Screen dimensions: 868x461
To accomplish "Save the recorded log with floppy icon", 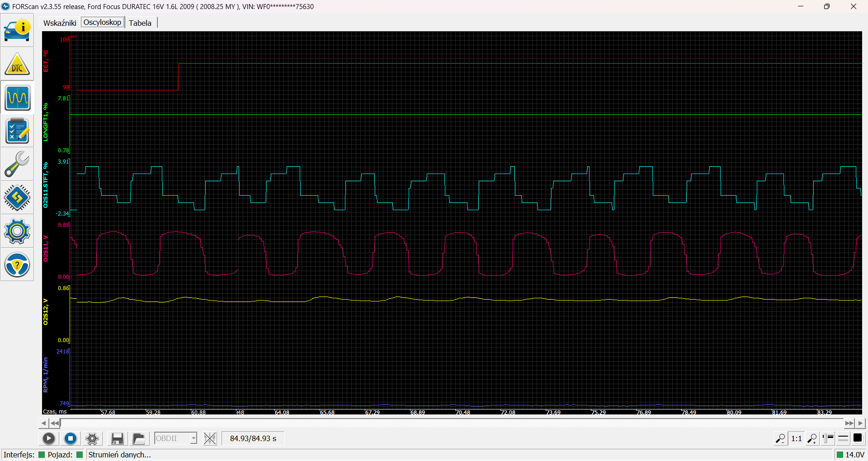I will tap(118, 438).
